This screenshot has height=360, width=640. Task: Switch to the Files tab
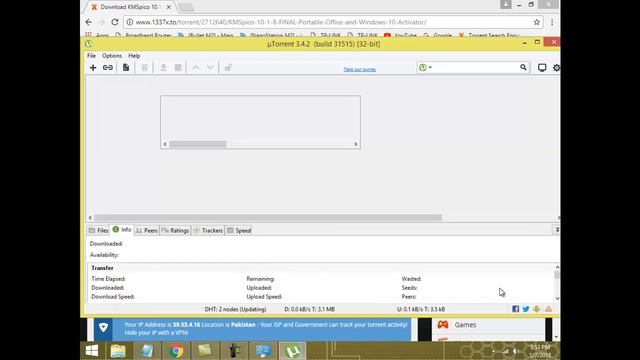[x=98, y=230]
